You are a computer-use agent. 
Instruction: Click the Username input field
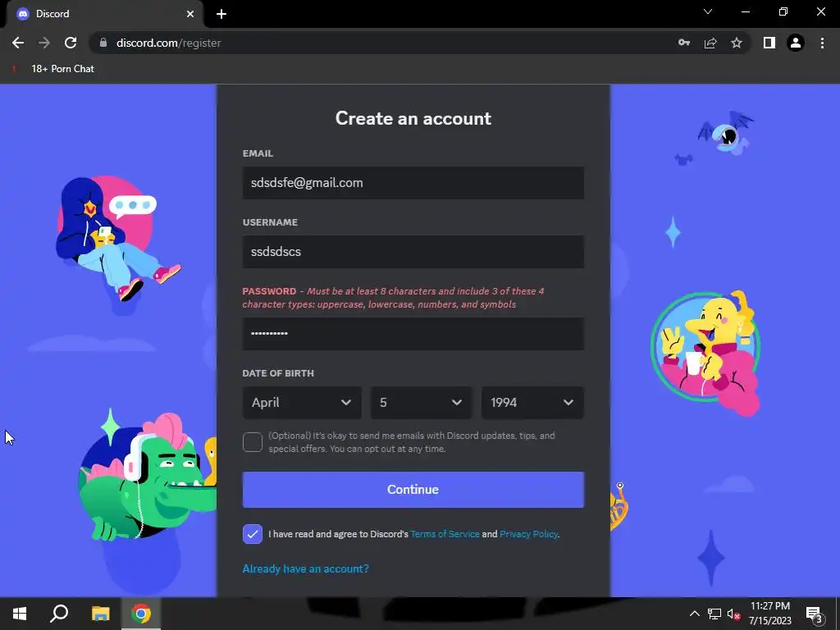pos(413,252)
